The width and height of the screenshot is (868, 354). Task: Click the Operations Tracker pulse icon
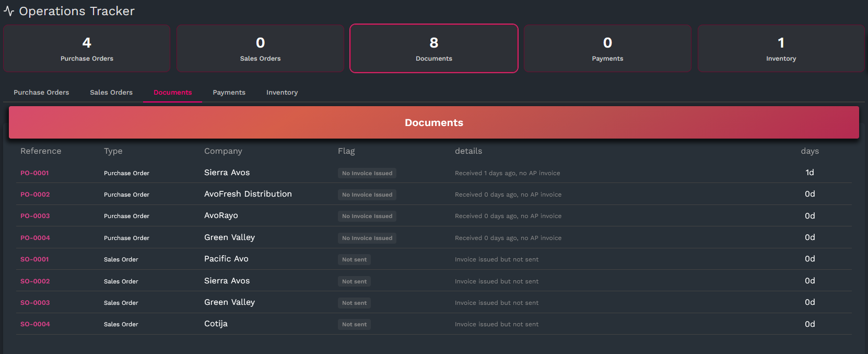click(x=8, y=11)
